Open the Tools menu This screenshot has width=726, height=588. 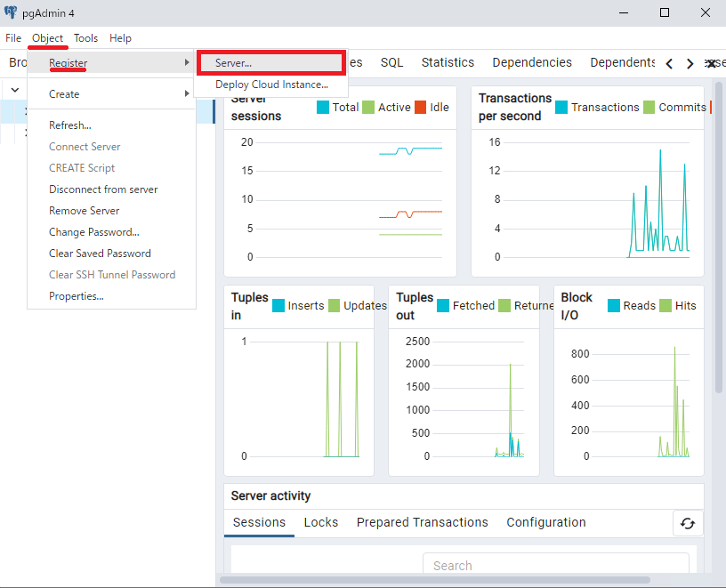coord(85,38)
